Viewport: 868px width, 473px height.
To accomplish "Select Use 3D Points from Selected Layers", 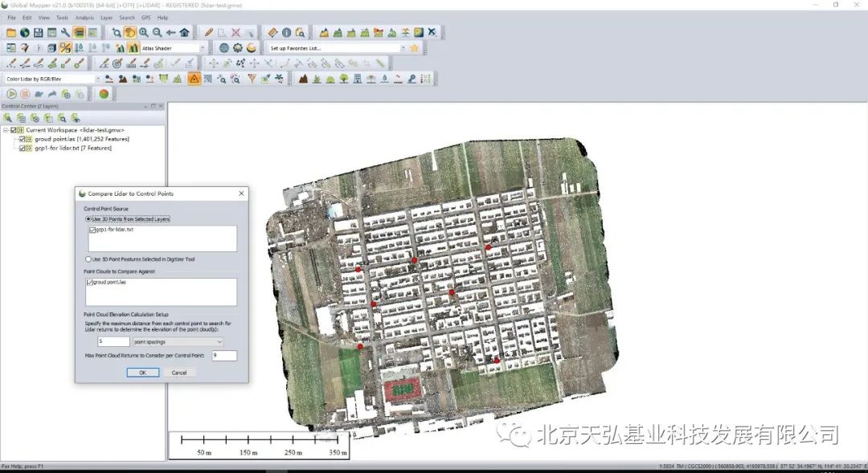I will point(128,219).
